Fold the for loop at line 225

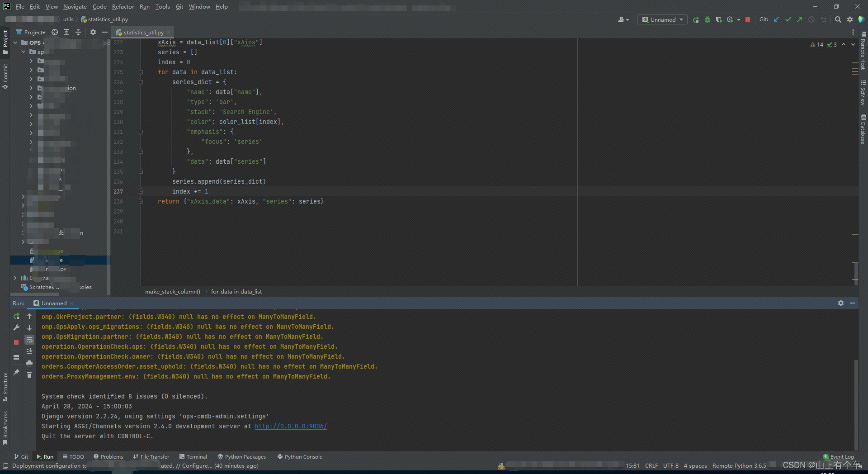click(x=141, y=72)
